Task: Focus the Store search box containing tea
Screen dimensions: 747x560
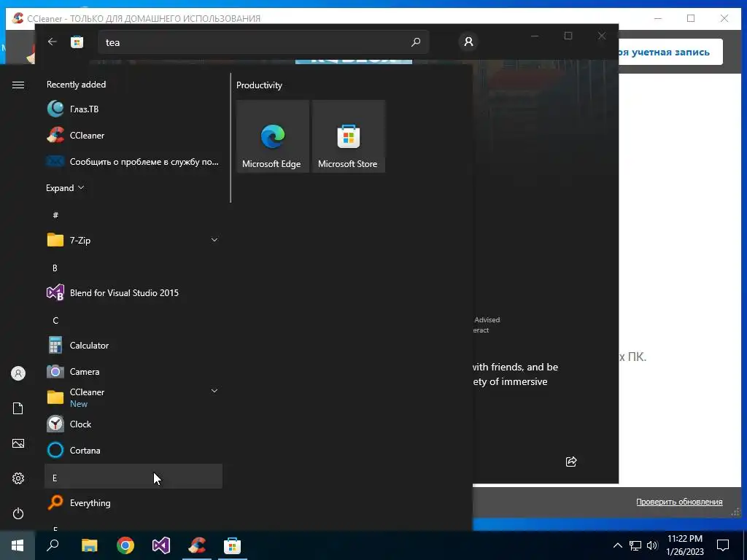Action: tap(263, 42)
